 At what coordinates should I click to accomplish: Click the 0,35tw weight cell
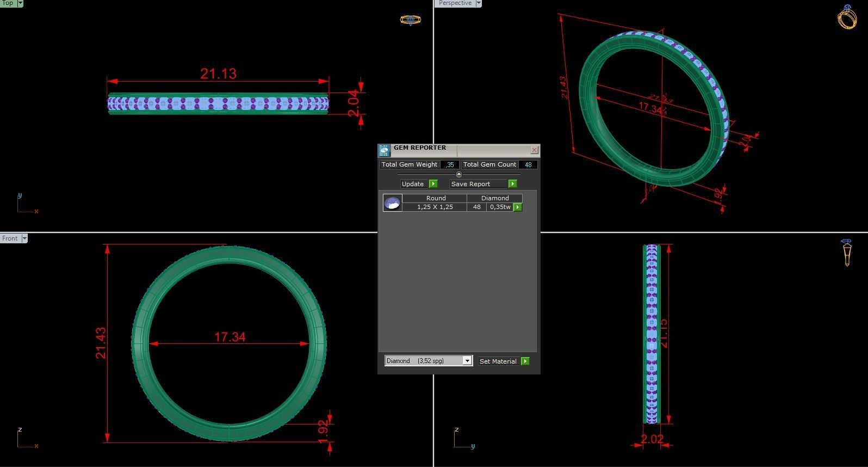point(500,207)
